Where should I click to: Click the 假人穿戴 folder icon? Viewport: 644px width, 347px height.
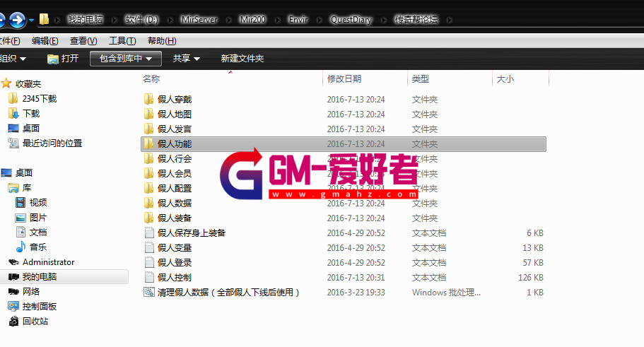coord(148,100)
